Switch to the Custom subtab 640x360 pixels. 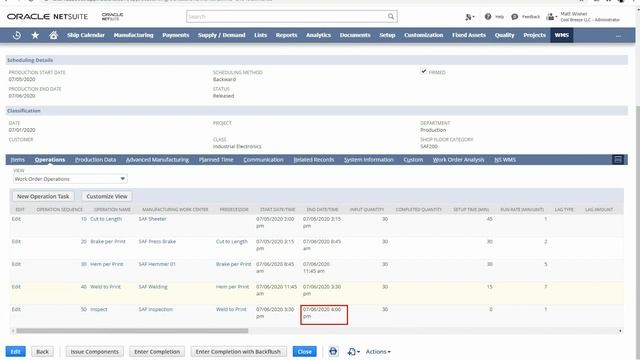[413, 160]
